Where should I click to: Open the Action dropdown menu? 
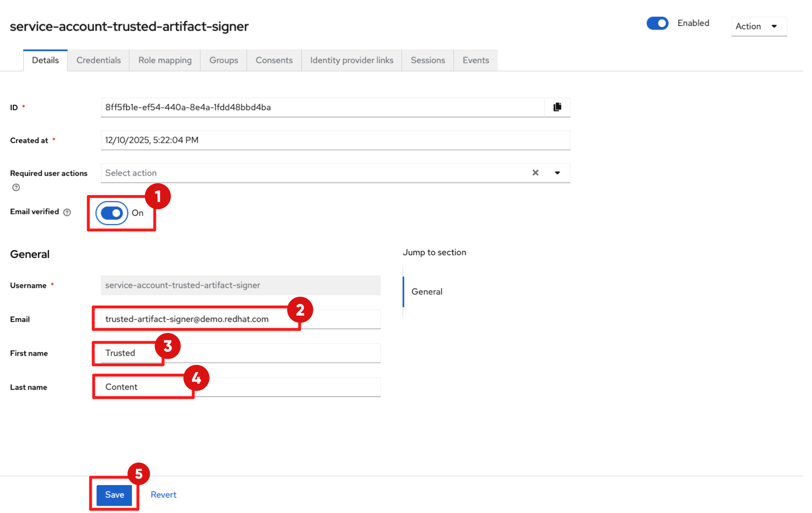click(758, 26)
